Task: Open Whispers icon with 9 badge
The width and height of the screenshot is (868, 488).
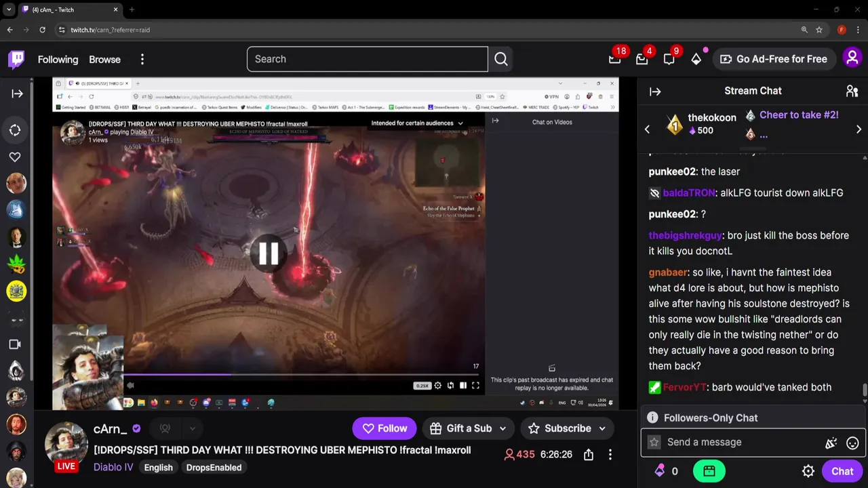Action: click(669, 59)
